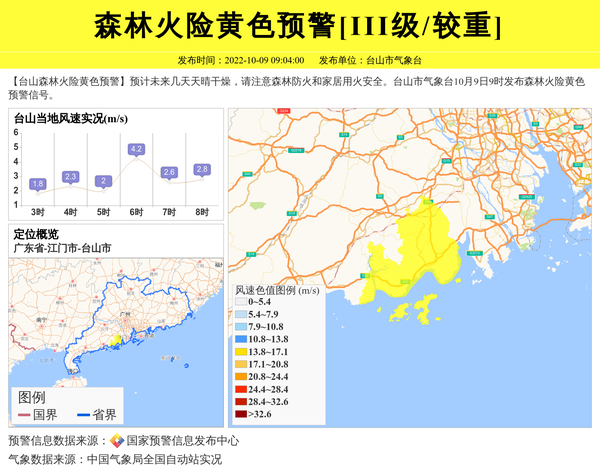Click the 森林火险黄色预警 title banner
The height and width of the screenshot is (471, 600).
point(299,26)
